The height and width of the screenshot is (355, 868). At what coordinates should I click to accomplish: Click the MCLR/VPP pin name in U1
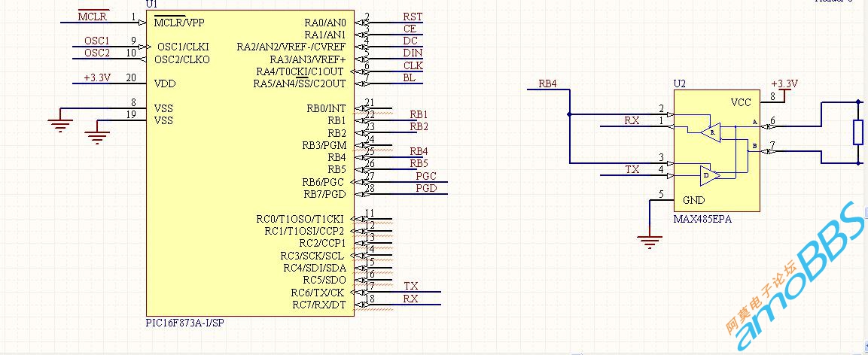179,23
